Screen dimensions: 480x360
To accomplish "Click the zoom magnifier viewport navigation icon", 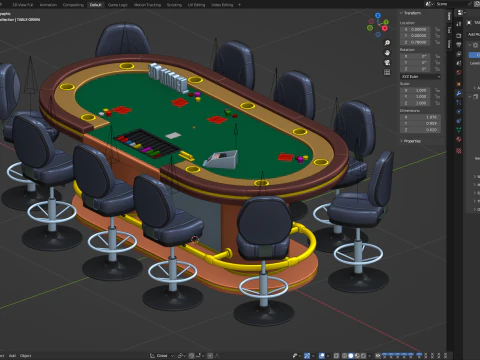I will coord(387,43).
